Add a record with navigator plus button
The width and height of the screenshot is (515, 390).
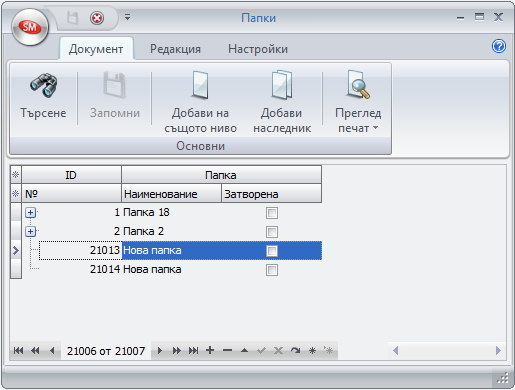[x=210, y=350]
